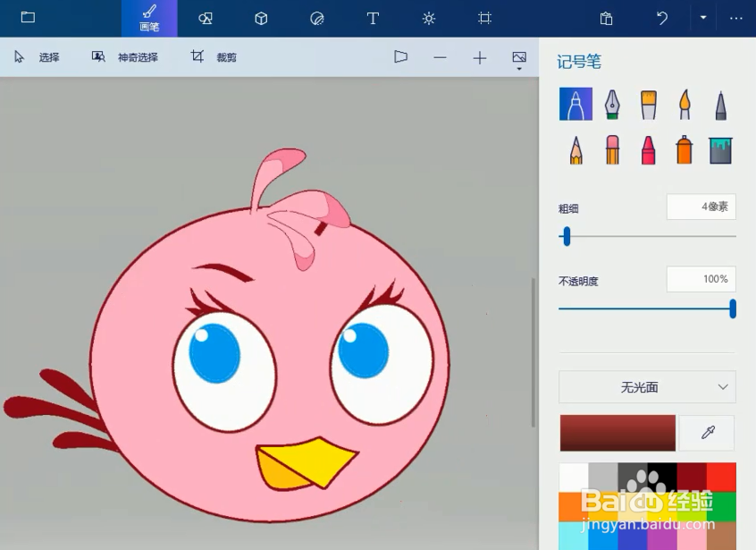The image size is (756, 550).
Task: Select the Crayon brush
Action: tap(649, 150)
